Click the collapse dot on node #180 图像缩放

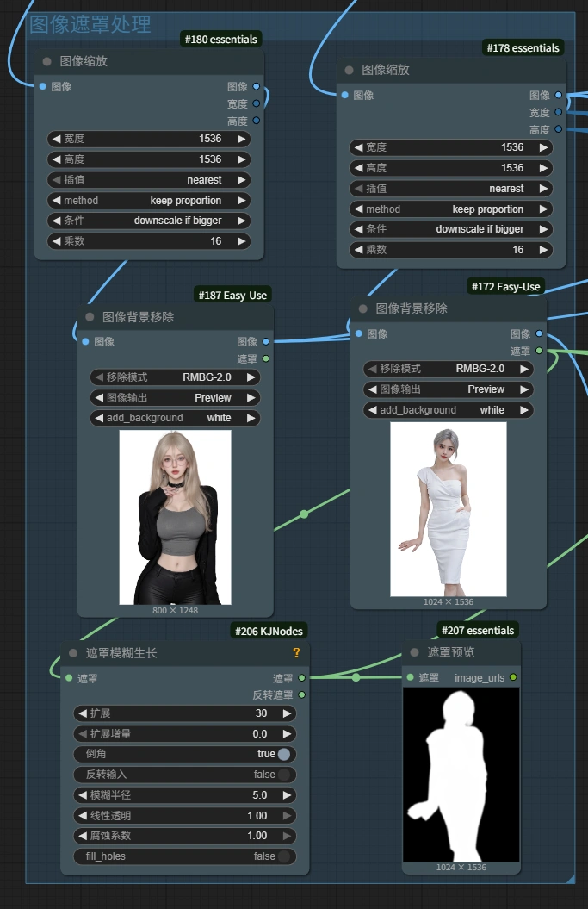(47, 62)
